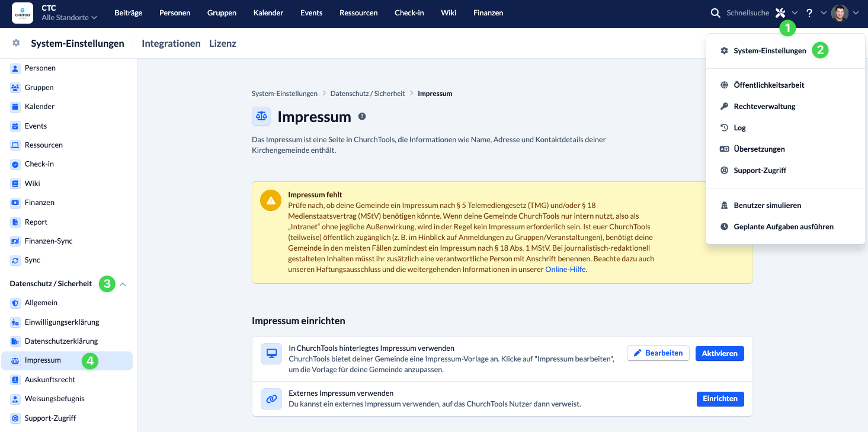Click the scales icon beside Impressum title
This screenshot has height=432, width=868.
coord(261,117)
